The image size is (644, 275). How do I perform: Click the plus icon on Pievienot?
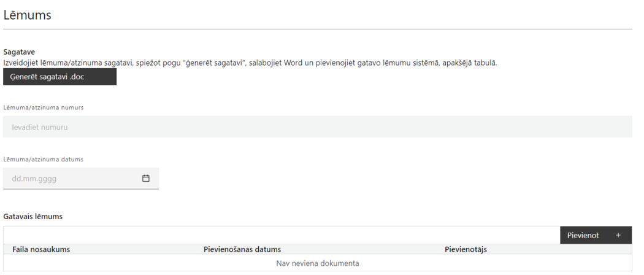click(x=618, y=236)
